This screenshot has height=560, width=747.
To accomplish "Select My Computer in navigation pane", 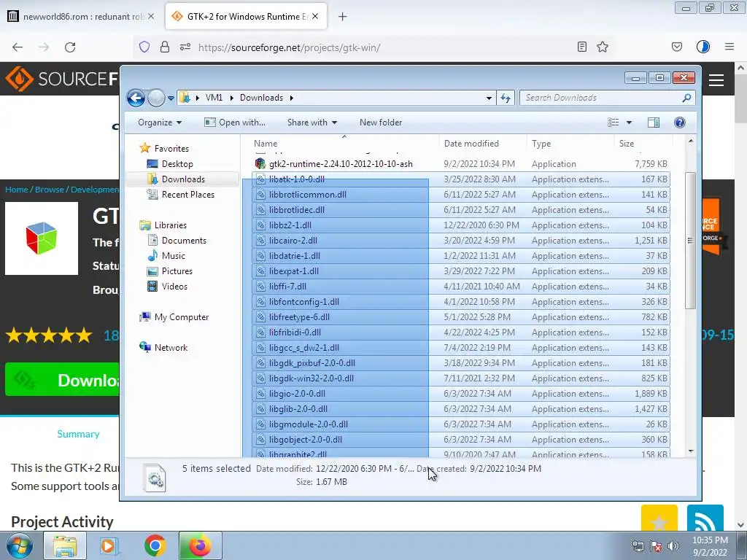I will (174, 317).
